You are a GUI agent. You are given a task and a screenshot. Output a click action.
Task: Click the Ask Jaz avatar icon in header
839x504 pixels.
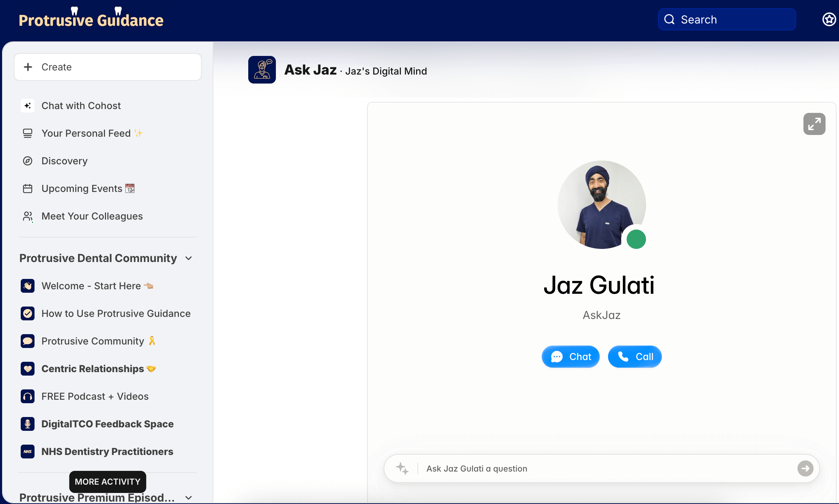(262, 70)
